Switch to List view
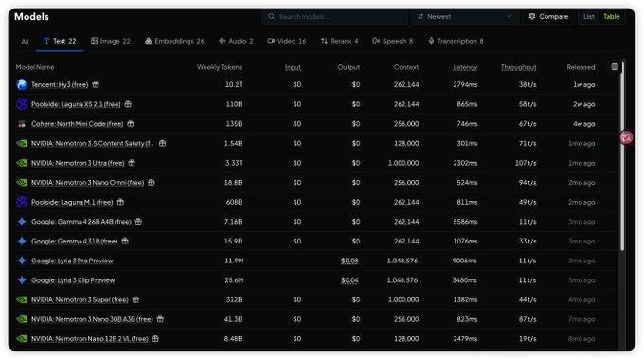 (x=588, y=17)
